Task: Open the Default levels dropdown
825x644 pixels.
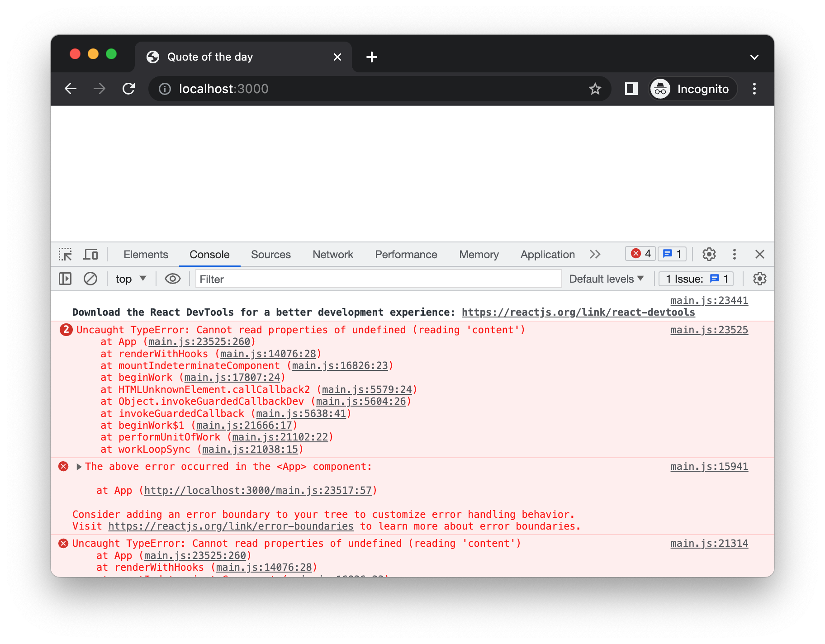Action: 606,279
